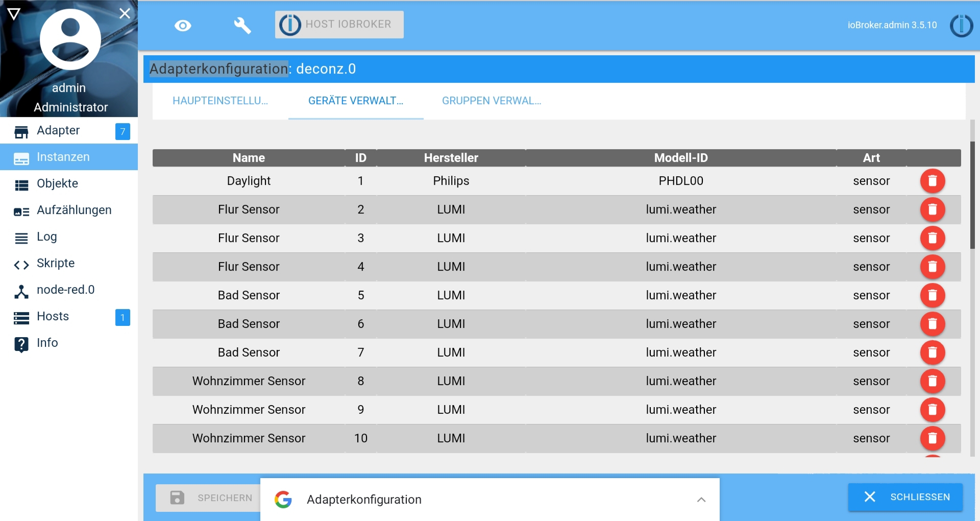Screen dimensions: 980x521
Task: Click the Adapter store icon in sidebar
Action: [x=21, y=132]
